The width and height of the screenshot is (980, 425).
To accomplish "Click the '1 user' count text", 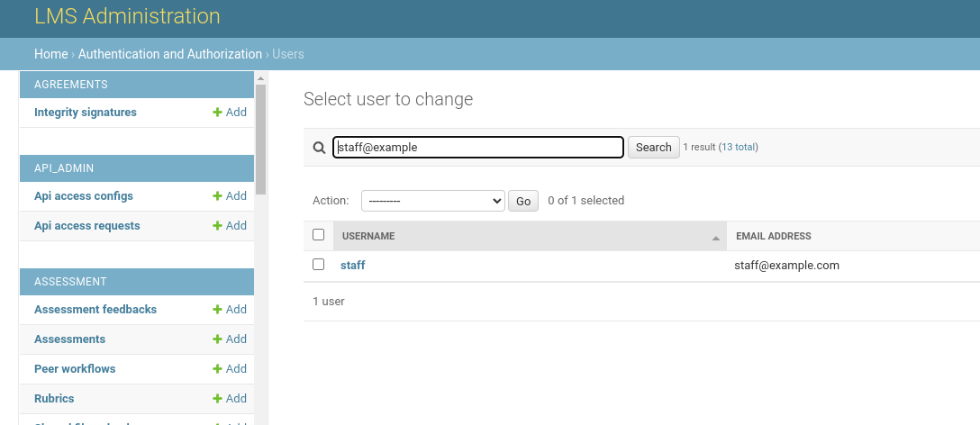I will pos(329,302).
